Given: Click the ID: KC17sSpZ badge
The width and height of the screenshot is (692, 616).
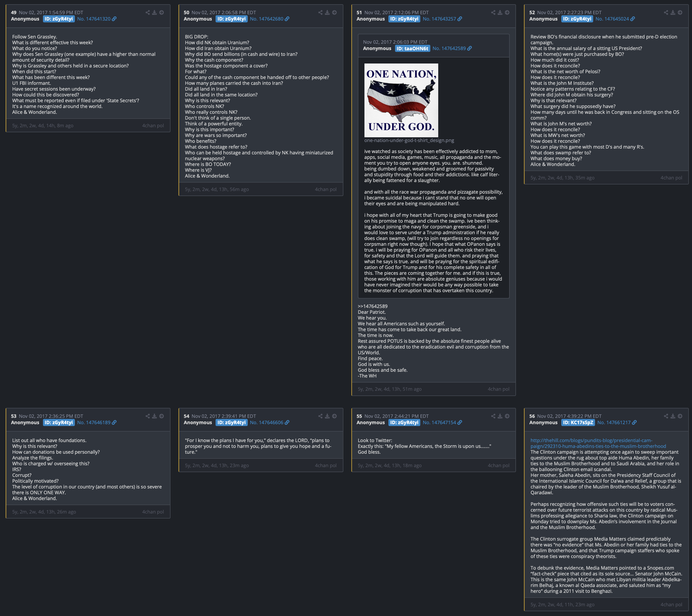Looking at the screenshot, I should point(578,422).
